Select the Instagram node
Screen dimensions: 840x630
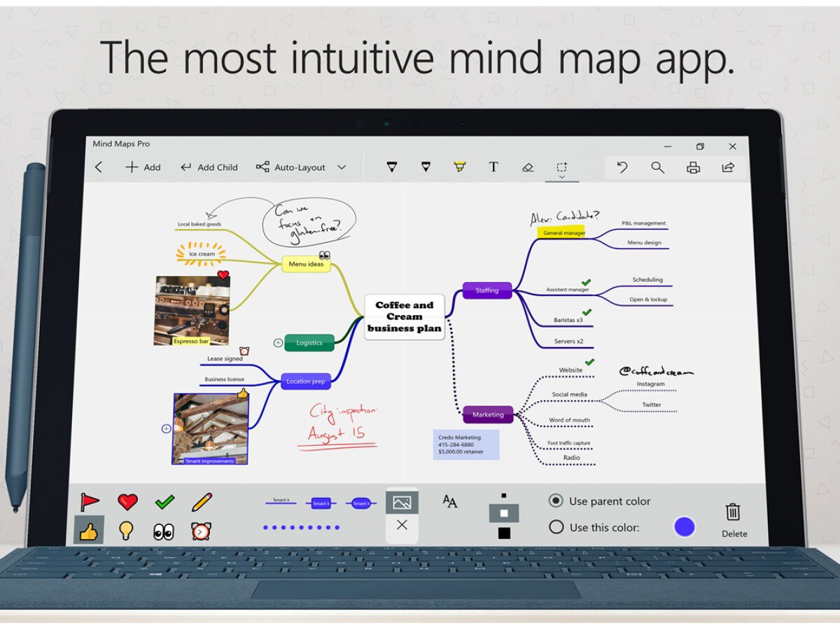[650, 384]
